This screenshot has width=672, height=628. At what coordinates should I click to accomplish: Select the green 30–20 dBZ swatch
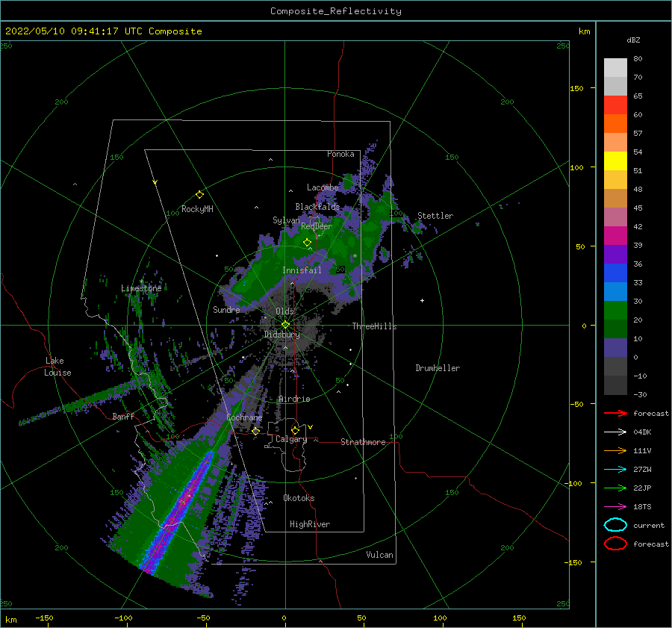[x=615, y=311]
